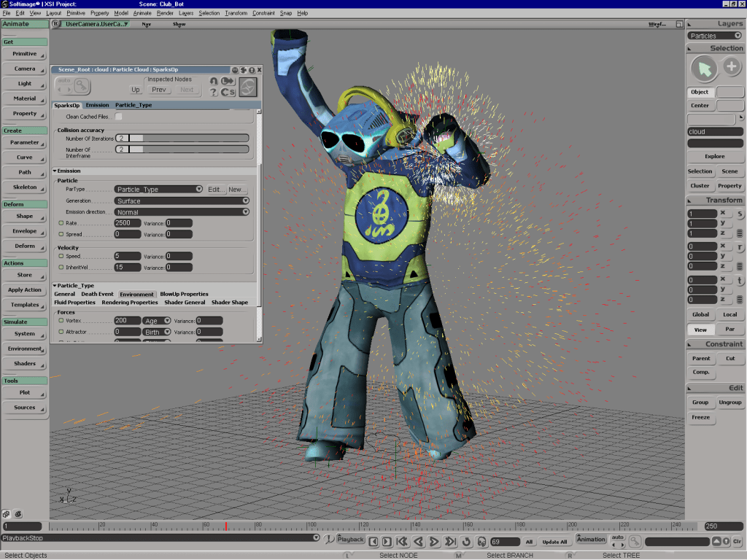Toggle Clean Cached Files checkbox
747x560 pixels.
pos(118,117)
